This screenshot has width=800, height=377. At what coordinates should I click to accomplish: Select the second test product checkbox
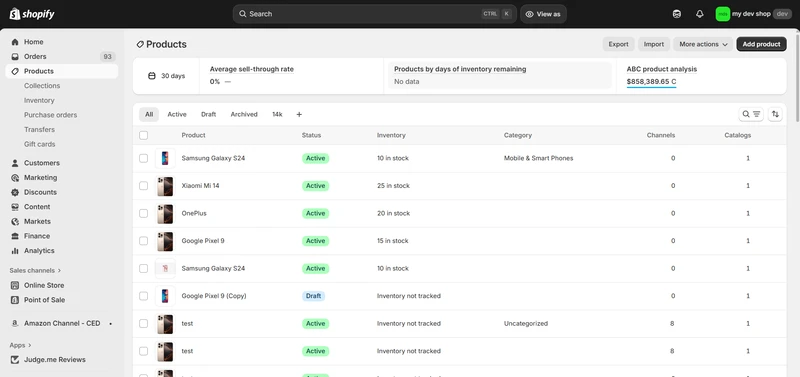(143, 351)
